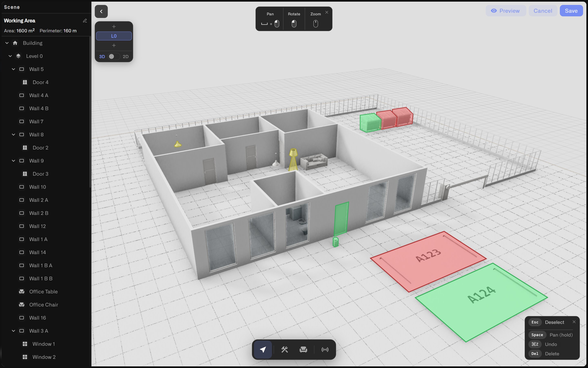Click the Undo shortcut entry
The width and height of the screenshot is (588, 368).
[543, 344]
